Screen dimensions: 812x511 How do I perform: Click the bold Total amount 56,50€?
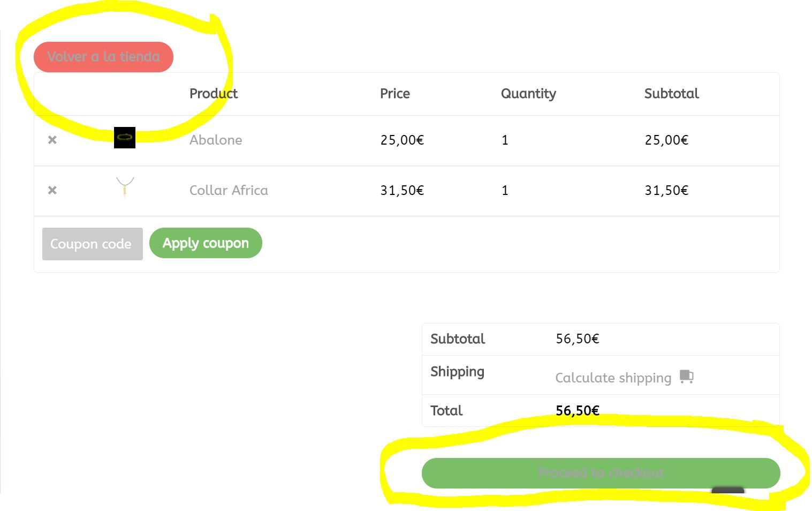tap(578, 411)
